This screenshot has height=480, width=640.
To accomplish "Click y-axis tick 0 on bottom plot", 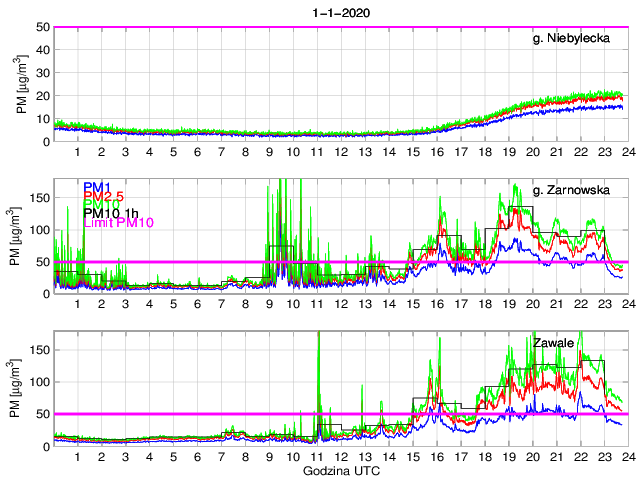I will [45, 445].
